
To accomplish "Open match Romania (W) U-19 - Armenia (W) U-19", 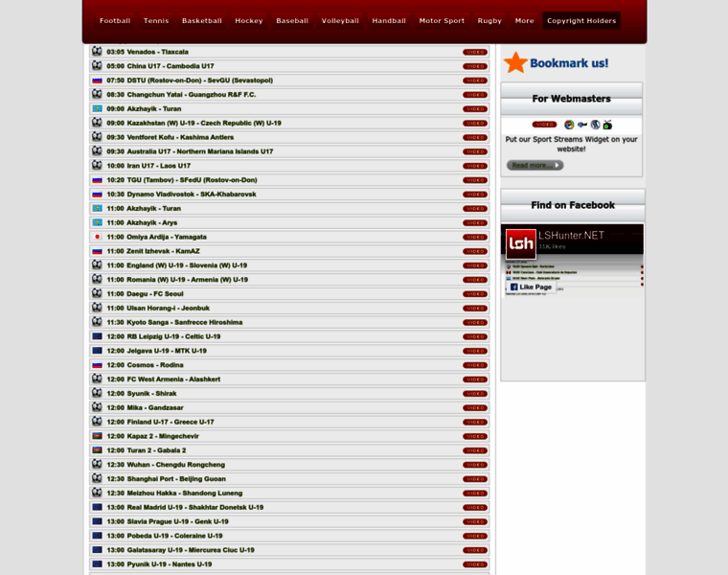I will click(x=187, y=280).
